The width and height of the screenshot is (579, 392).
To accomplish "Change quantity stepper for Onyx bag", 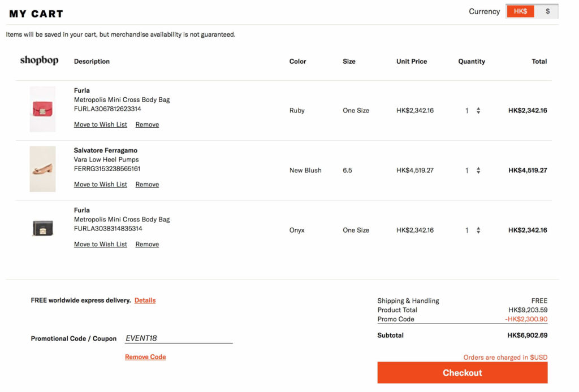I will (478, 230).
